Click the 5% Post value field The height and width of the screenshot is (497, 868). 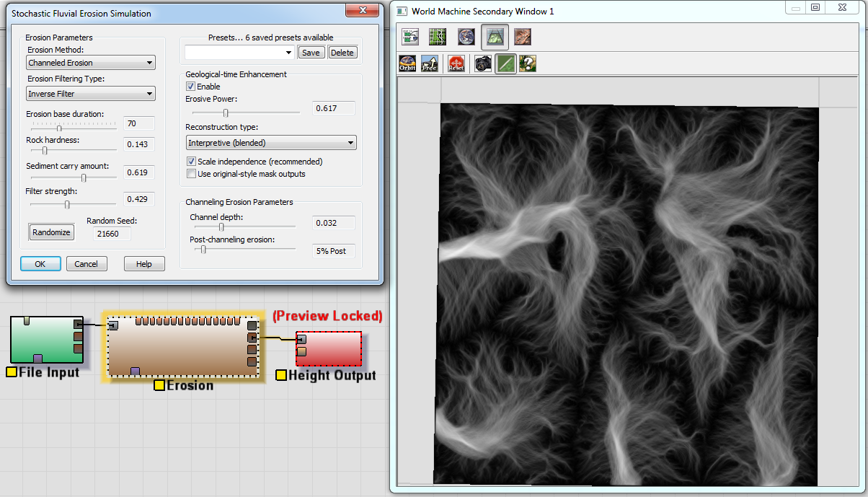(x=334, y=251)
